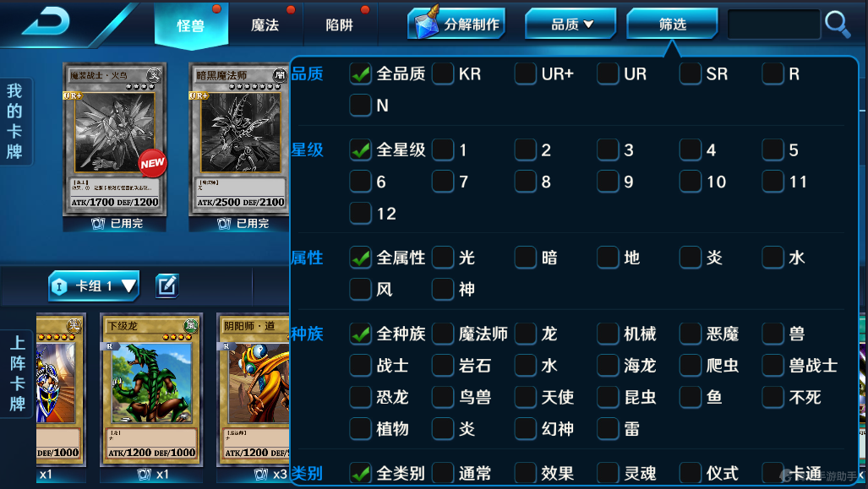The width and height of the screenshot is (868, 489).
Task: Collapse the 筛选 filter panel
Action: (672, 24)
